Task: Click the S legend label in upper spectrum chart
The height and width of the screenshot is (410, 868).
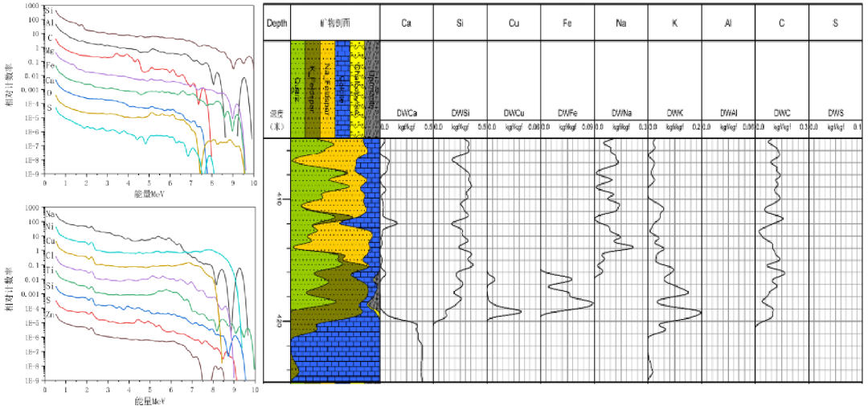Action: click(x=49, y=108)
